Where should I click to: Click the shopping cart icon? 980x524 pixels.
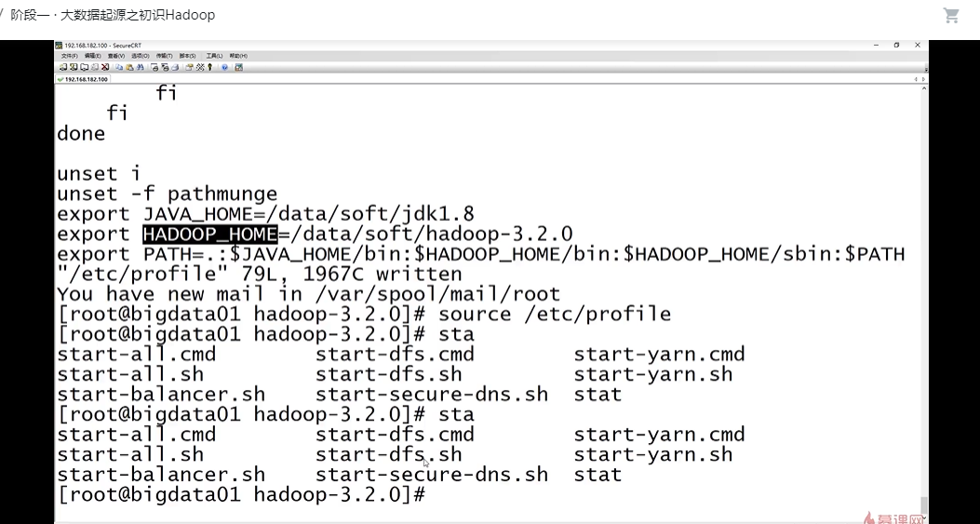tap(951, 15)
